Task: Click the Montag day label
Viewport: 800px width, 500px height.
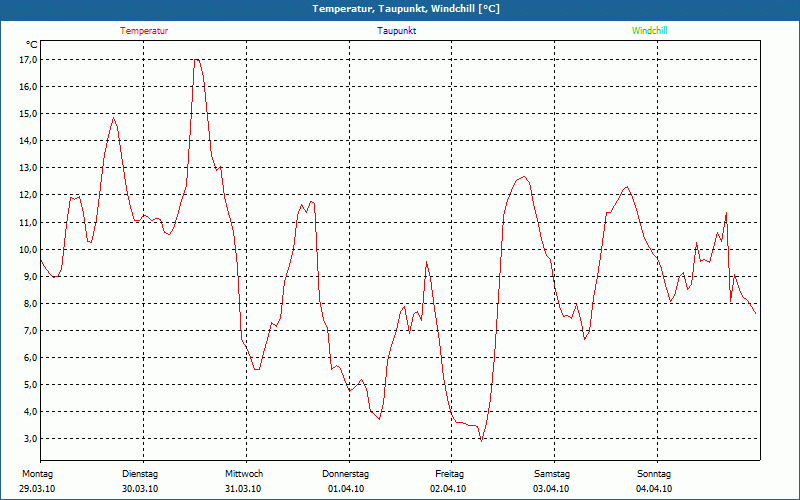Action: tap(37, 474)
